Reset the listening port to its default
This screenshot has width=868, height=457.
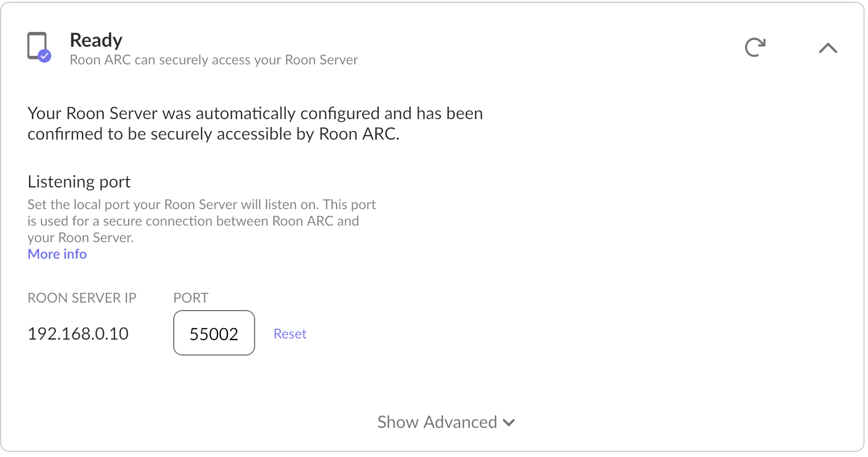290,334
